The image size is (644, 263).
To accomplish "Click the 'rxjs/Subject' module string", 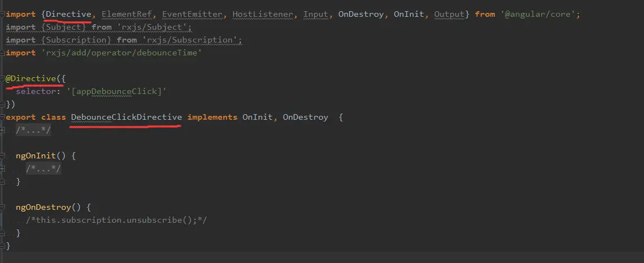I will tap(152, 27).
